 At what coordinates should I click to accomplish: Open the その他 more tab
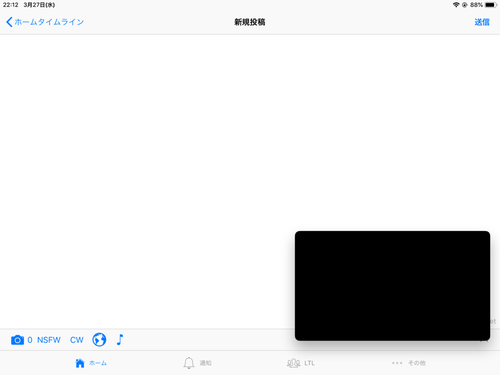tap(409, 363)
